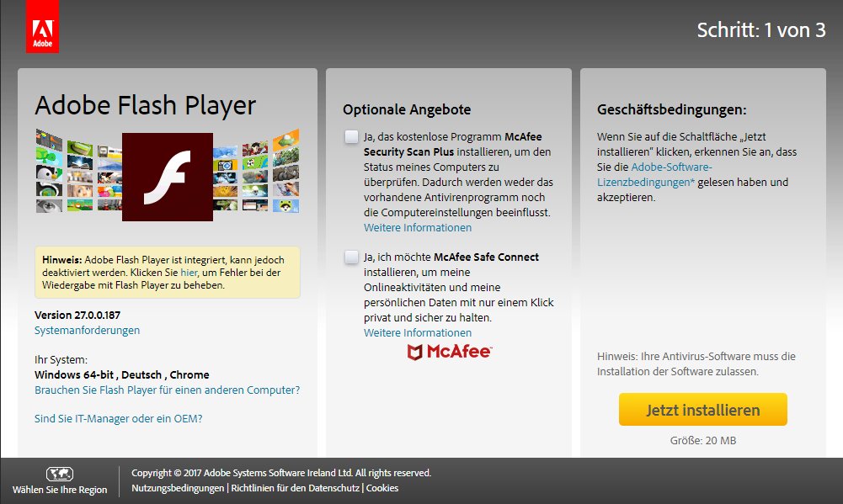Click the thumbnail collage left of Flash logo
This screenshot has width=843, height=504.
[x=79, y=170]
